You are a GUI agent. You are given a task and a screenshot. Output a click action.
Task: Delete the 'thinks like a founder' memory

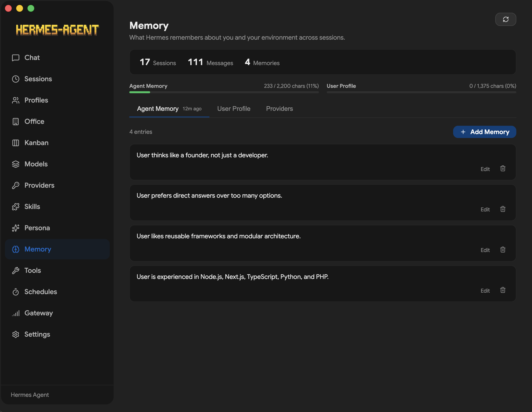(x=503, y=169)
